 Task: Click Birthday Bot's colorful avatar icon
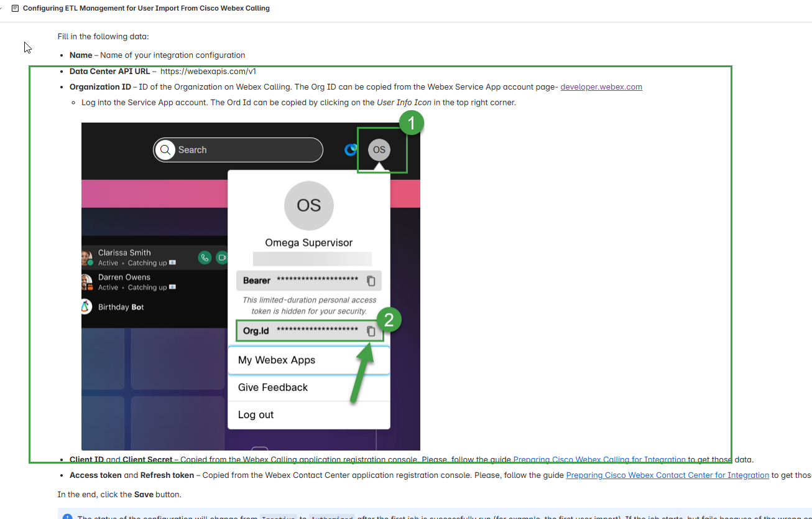click(x=87, y=307)
